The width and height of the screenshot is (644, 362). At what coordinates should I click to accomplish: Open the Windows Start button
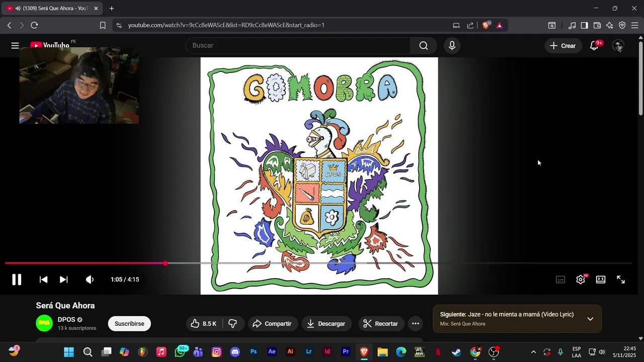[69, 352]
